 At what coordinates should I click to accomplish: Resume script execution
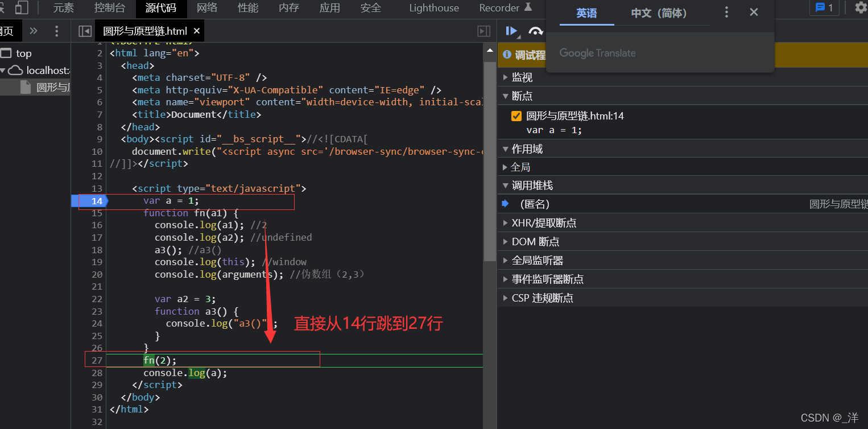(512, 31)
